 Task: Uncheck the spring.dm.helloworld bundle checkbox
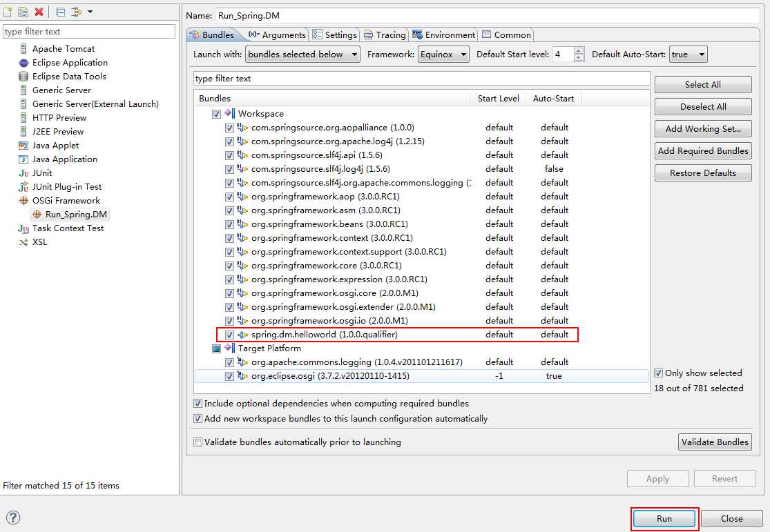[x=229, y=335]
